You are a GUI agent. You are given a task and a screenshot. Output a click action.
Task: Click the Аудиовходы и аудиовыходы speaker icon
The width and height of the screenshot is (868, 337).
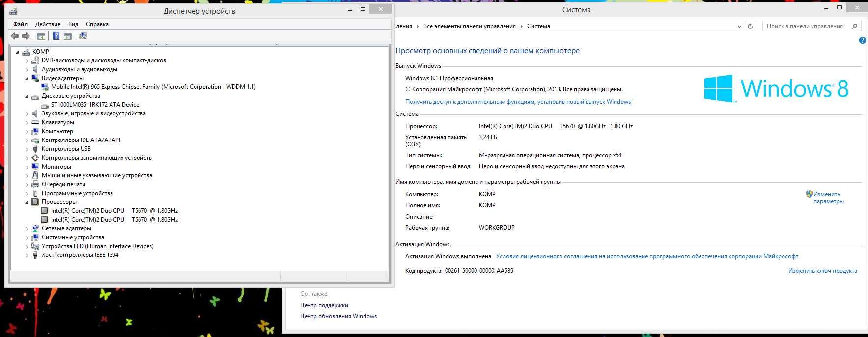point(35,69)
